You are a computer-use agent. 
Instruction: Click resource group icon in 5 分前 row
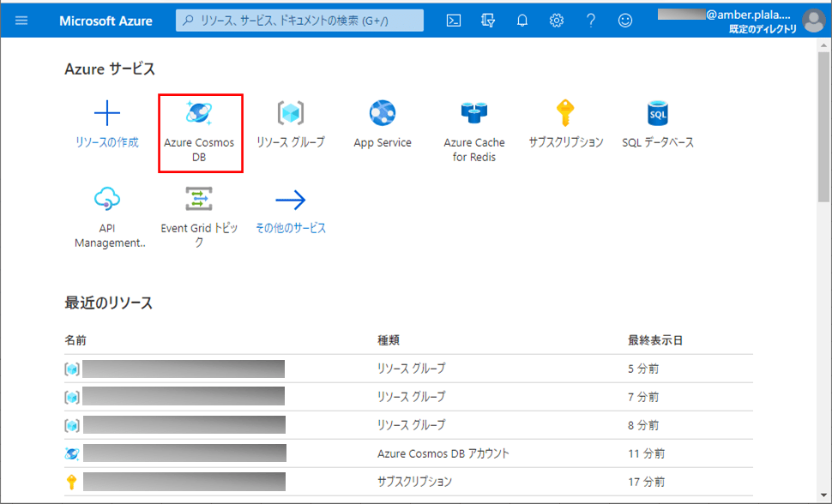72,369
